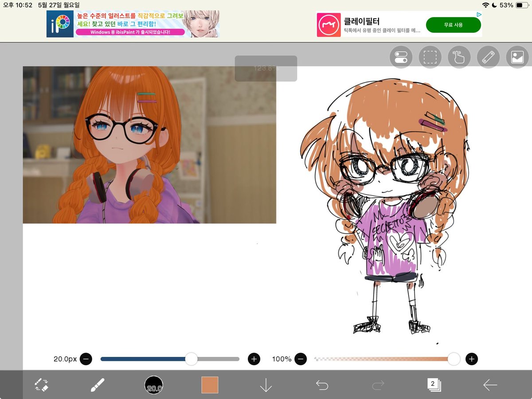Tap the down arrow hide-toolbar icon
The image size is (532, 399).
click(266, 385)
